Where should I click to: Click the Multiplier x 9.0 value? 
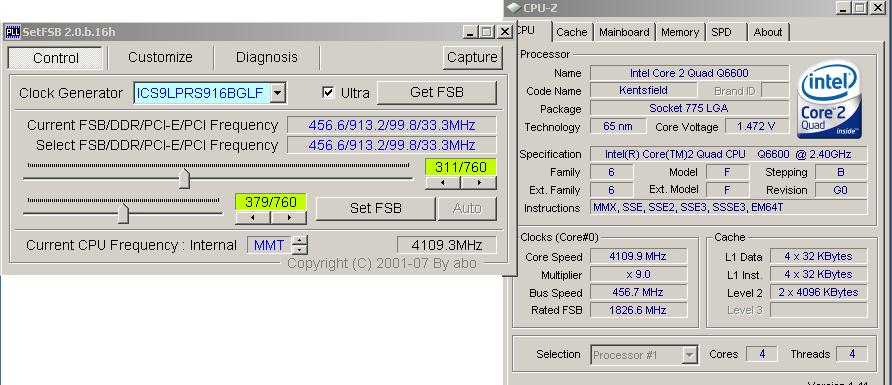pyautogui.click(x=638, y=275)
